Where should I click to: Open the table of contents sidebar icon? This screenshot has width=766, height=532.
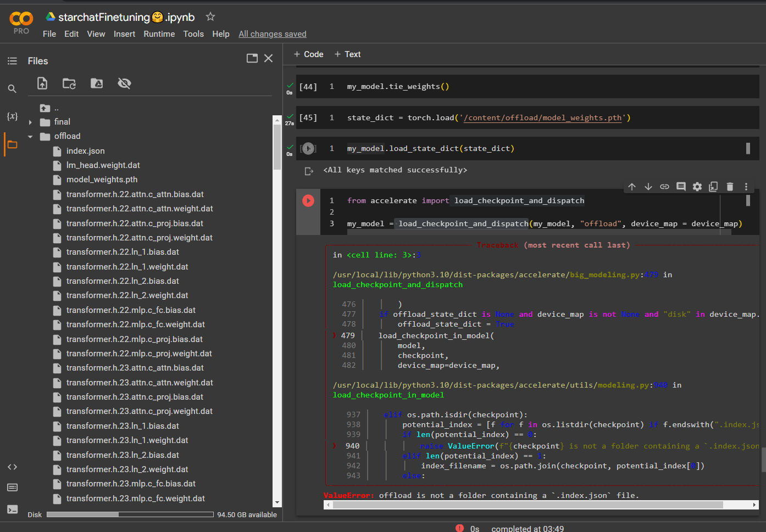pos(12,61)
